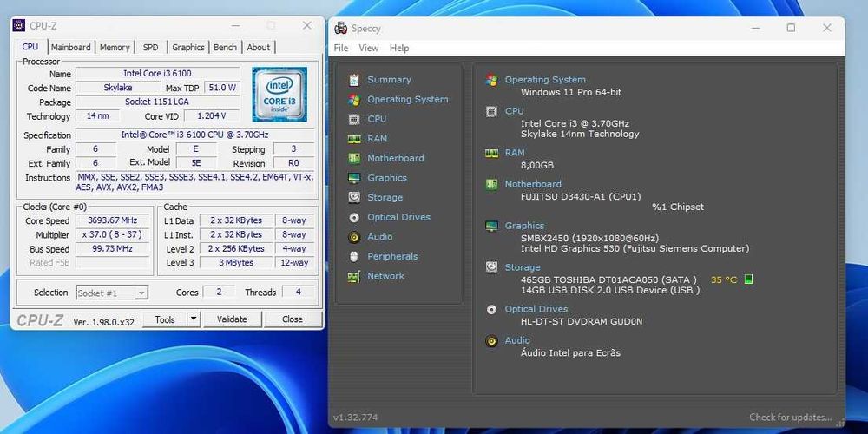Click the drive icon beside Storage summary heading

click(x=491, y=267)
